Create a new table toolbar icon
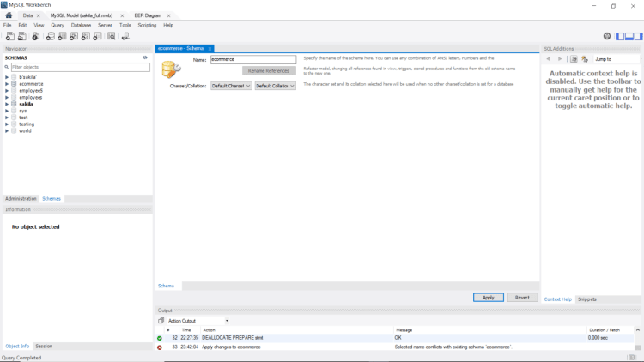The image size is (644, 362). [x=62, y=37]
